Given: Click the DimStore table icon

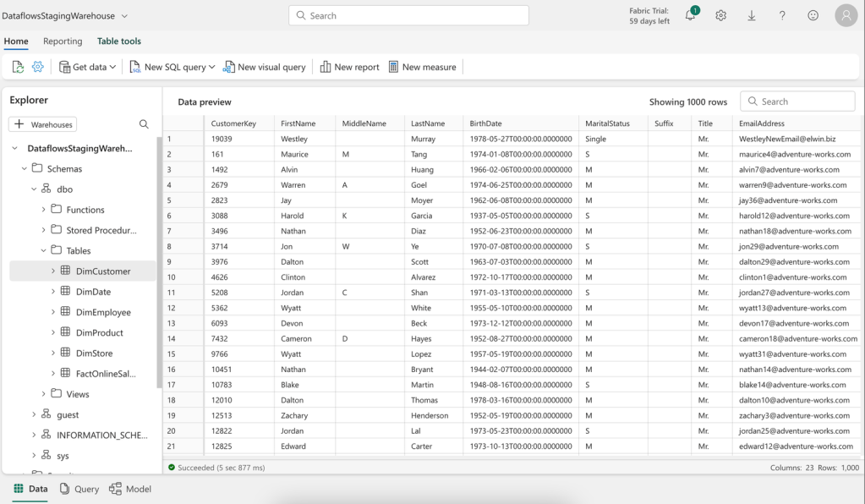Looking at the screenshot, I should click(65, 352).
